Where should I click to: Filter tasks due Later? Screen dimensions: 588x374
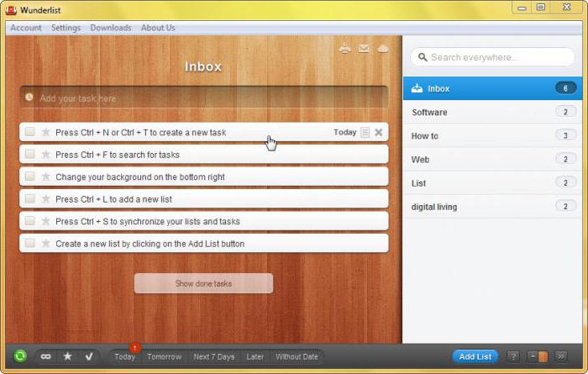coord(255,356)
